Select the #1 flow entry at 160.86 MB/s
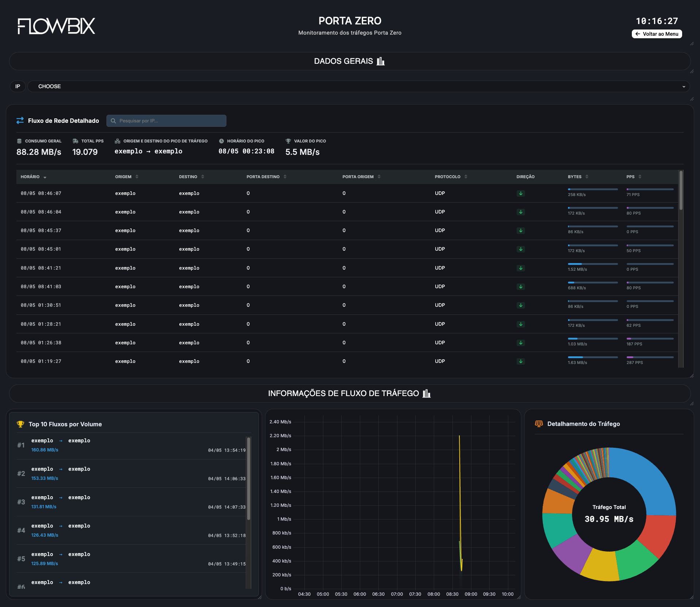Screen dimensions: 700x607 [131, 445]
